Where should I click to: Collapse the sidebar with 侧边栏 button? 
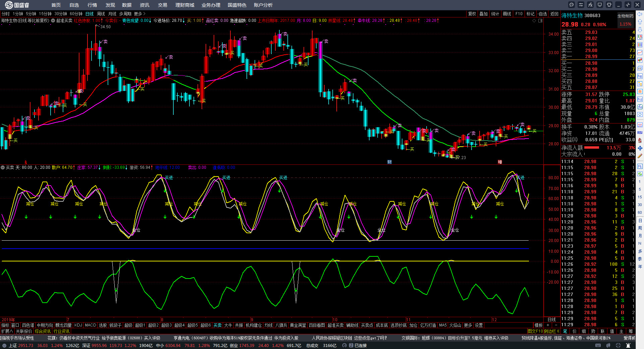(552, 331)
